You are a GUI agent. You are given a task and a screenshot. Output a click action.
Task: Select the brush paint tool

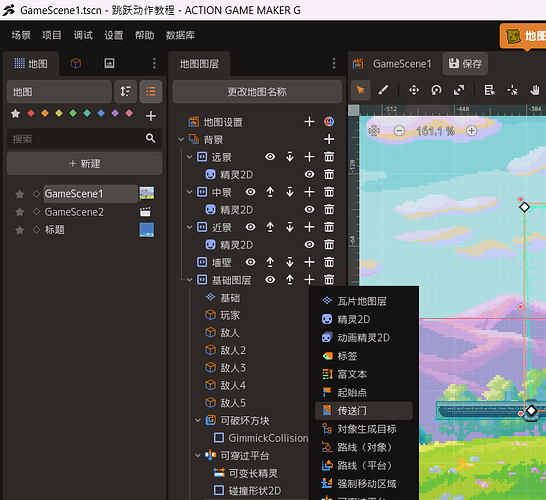click(x=383, y=90)
